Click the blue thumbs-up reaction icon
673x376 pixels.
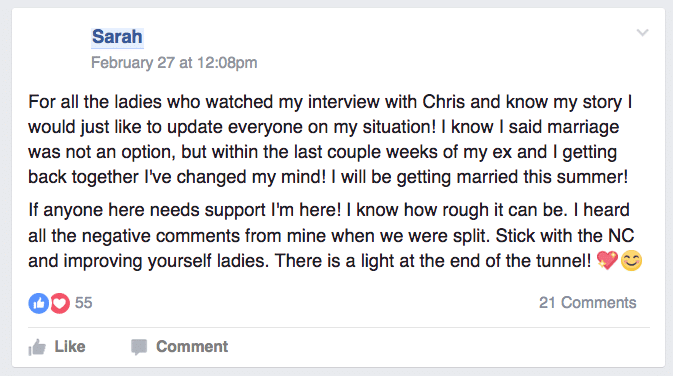tap(39, 303)
